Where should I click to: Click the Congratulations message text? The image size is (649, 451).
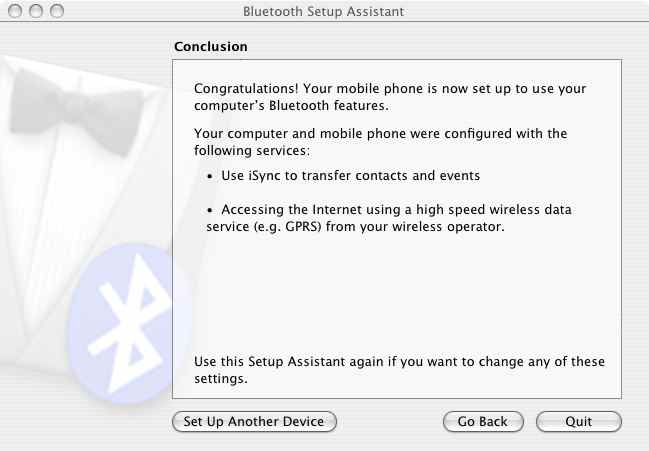390,97
